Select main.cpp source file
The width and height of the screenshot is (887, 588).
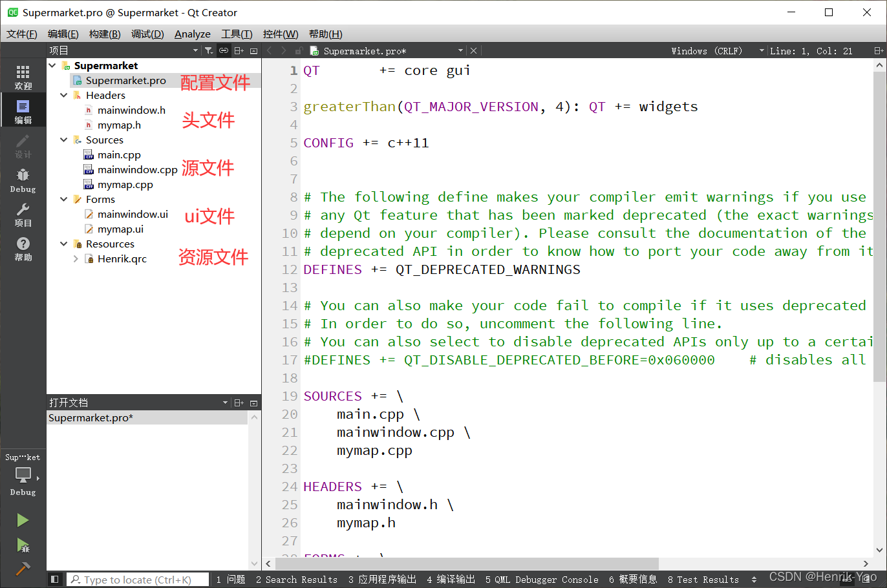click(119, 154)
